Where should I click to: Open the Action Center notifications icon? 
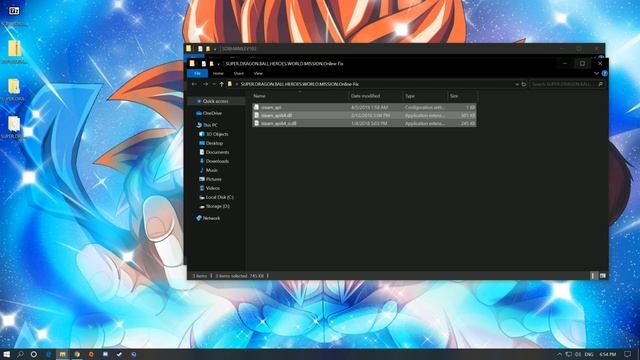coord(627,354)
